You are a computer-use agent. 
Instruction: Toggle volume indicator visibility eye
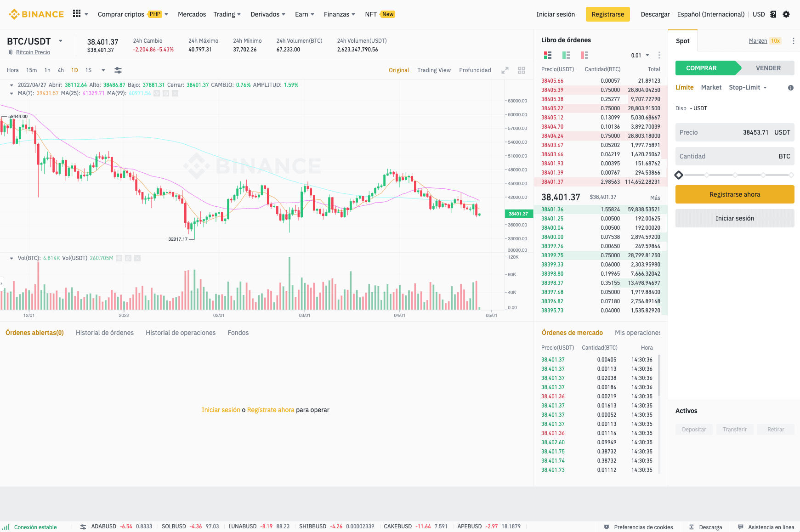119,258
